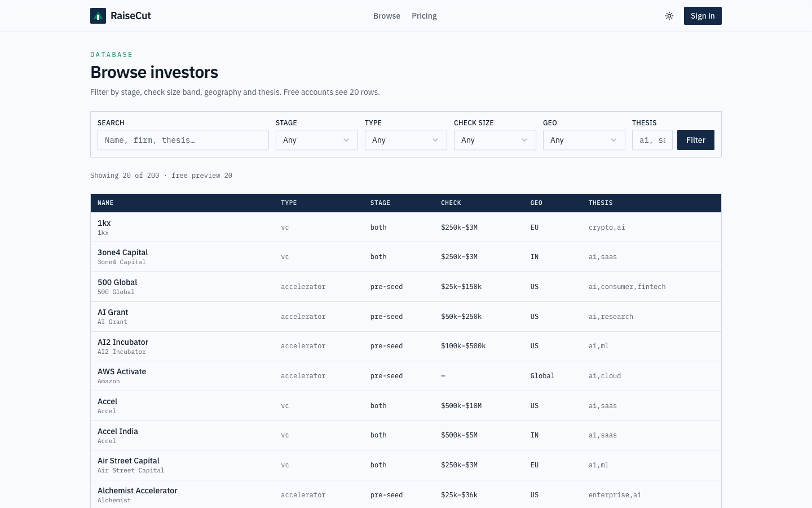Click the RaiseCut logo icon
The image size is (812, 508).
98,16
